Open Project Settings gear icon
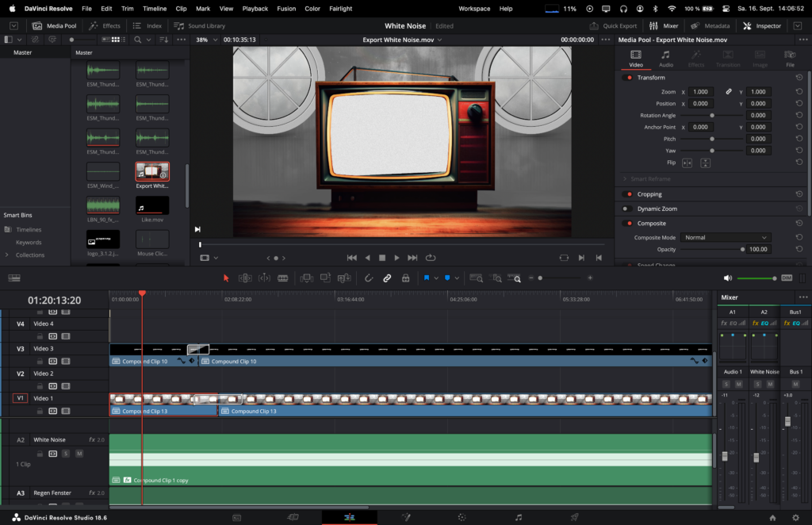The image size is (812, 525). [796, 518]
